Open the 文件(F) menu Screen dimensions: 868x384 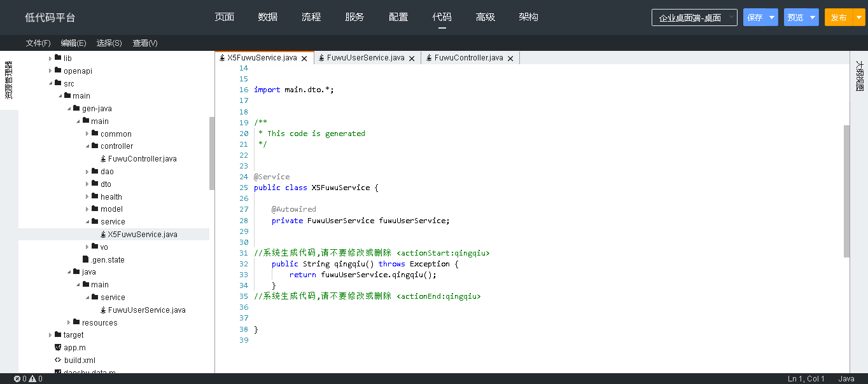point(38,43)
